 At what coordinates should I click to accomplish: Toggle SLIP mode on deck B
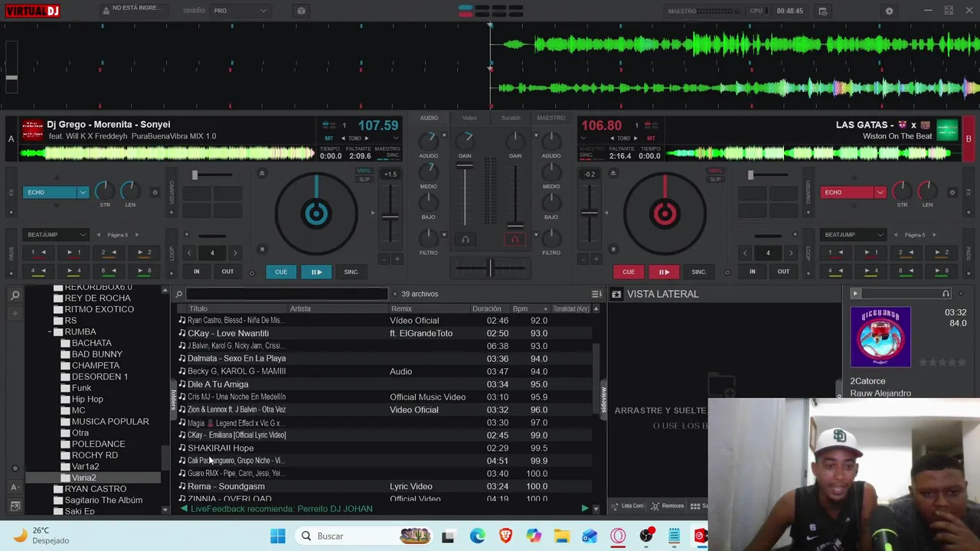[x=715, y=179]
